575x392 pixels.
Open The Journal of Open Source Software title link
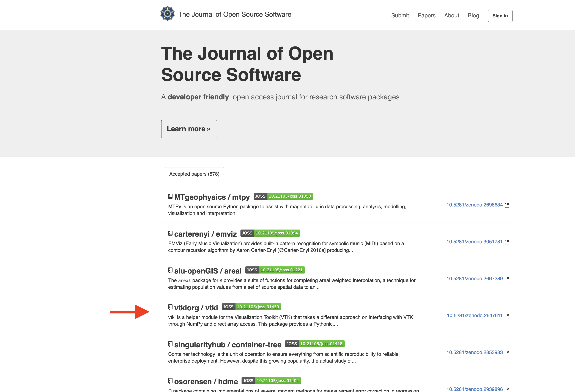coord(235,15)
